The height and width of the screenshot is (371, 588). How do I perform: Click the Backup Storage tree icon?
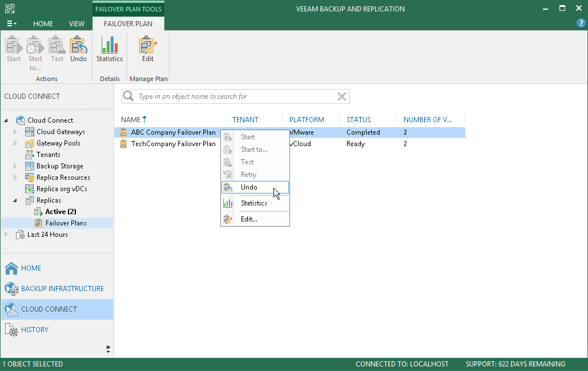30,166
